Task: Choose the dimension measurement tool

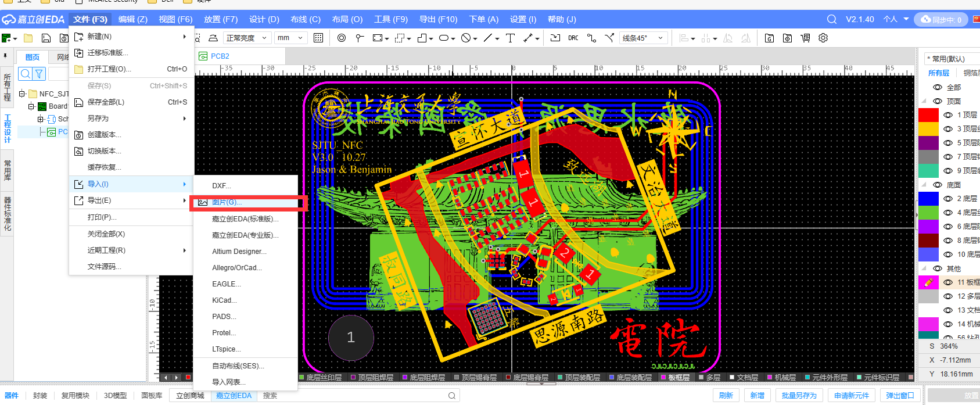Action: (528, 38)
